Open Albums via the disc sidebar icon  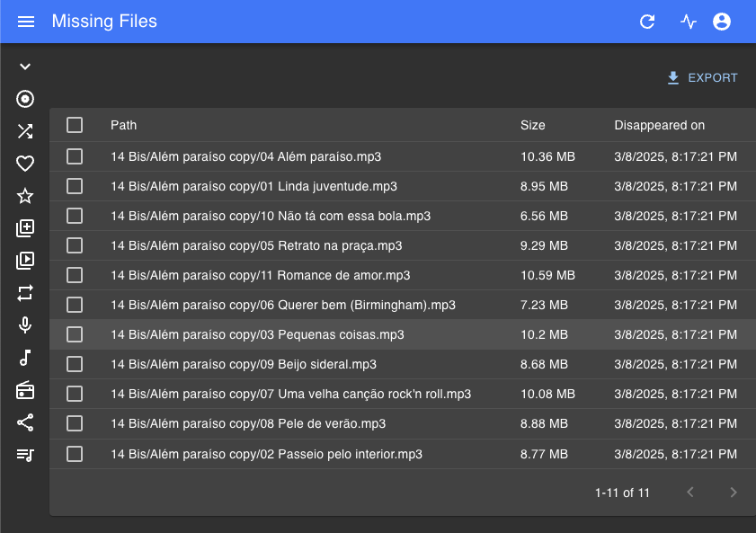pyautogui.click(x=25, y=99)
